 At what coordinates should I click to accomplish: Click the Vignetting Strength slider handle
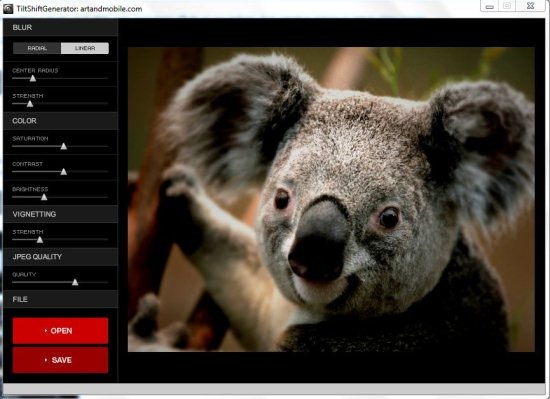tap(40, 239)
